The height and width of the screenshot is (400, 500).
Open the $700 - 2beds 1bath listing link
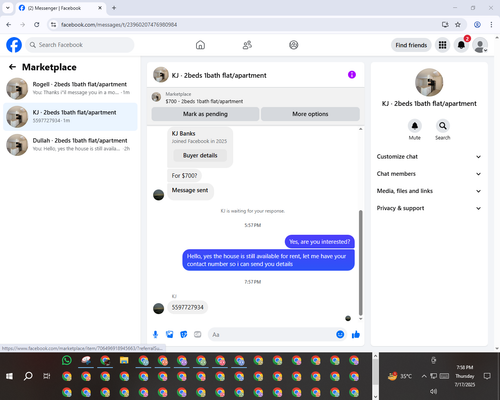[x=204, y=101]
